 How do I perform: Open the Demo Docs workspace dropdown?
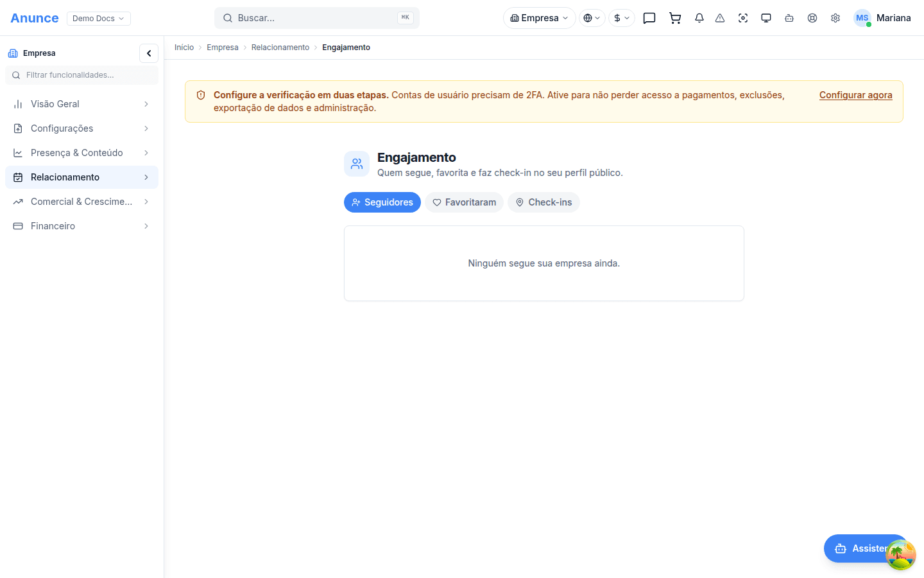[99, 19]
